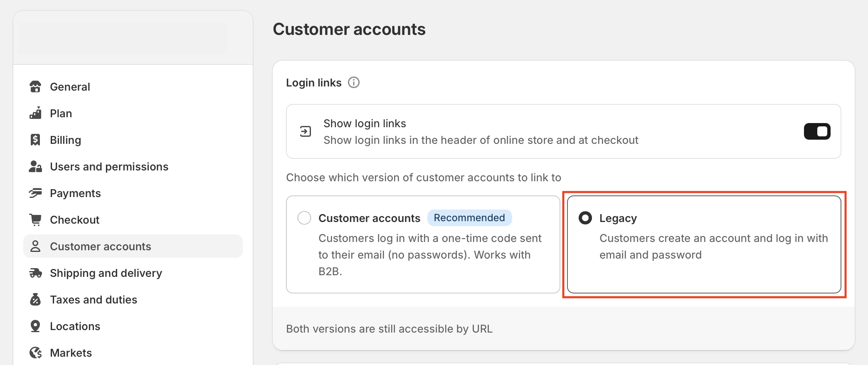Viewport: 868px width, 365px height.
Task: Click the Plan icon in sidebar
Action: pyautogui.click(x=35, y=113)
